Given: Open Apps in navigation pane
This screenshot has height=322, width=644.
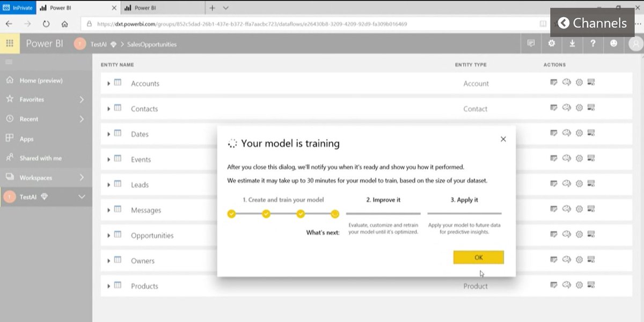Looking at the screenshot, I should coord(26,139).
